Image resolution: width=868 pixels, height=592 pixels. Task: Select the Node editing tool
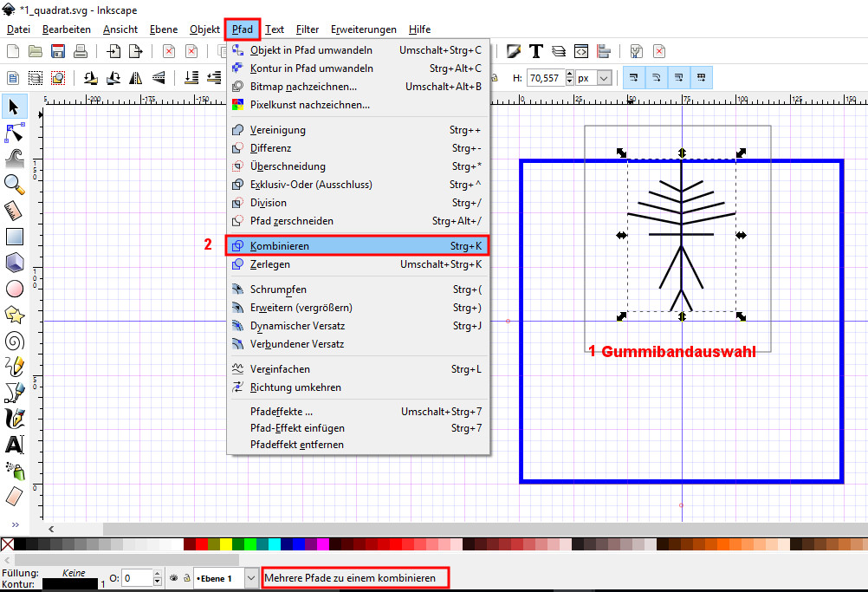[x=14, y=133]
